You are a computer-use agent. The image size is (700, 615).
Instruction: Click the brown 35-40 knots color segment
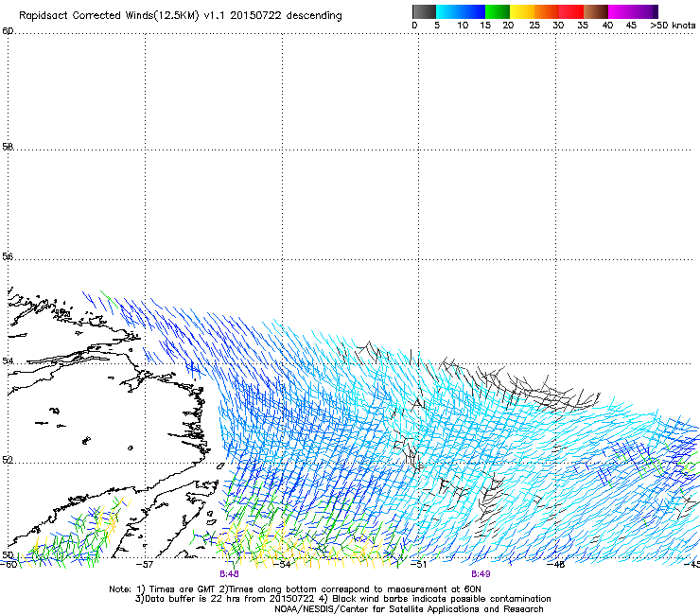(596, 11)
